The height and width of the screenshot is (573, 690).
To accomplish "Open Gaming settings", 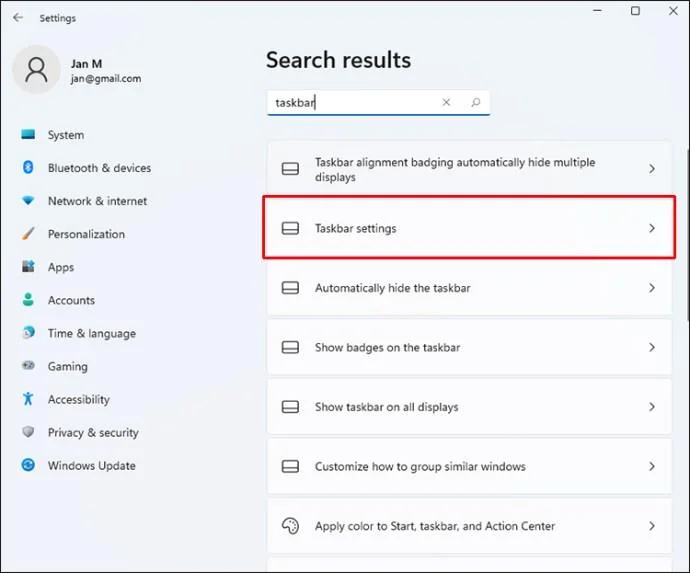I will [68, 366].
